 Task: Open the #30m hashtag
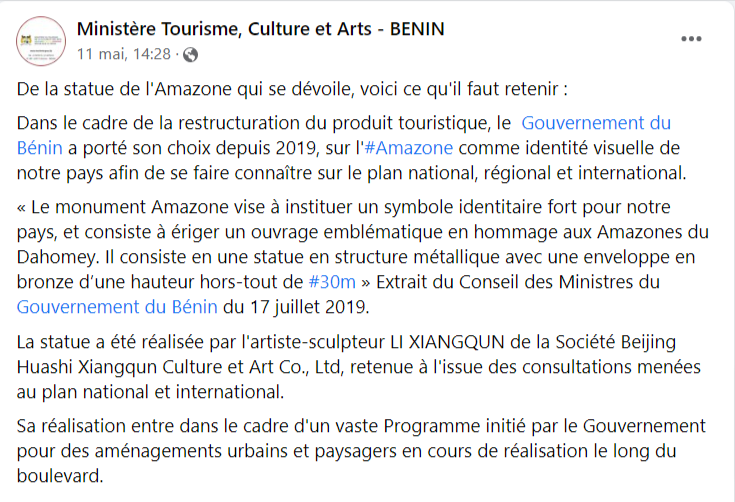click(x=334, y=282)
